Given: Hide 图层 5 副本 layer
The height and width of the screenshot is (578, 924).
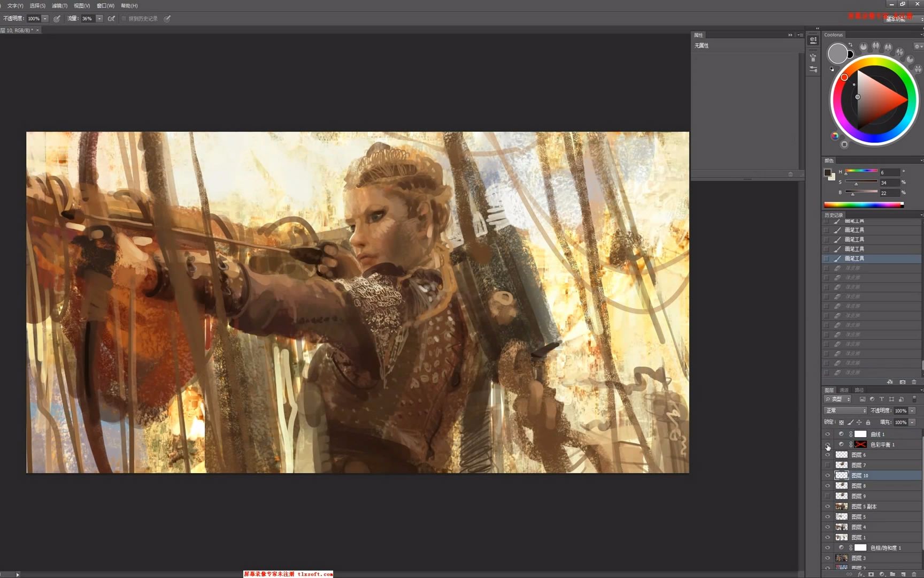Looking at the screenshot, I should (x=827, y=506).
